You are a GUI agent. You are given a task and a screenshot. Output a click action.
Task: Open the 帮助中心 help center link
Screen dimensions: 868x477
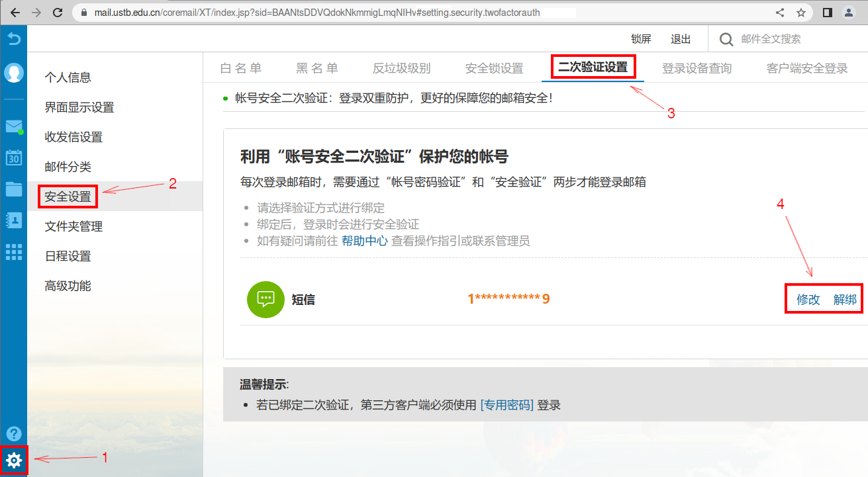(x=364, y=241)
